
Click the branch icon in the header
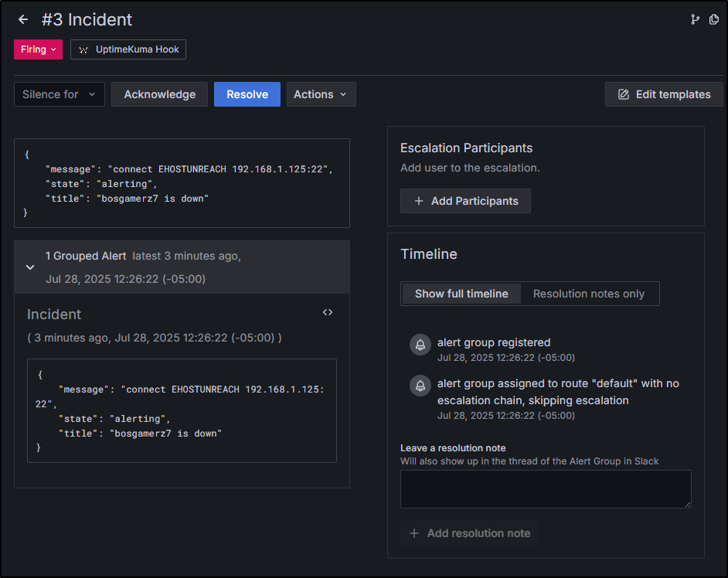click(695, 19)
